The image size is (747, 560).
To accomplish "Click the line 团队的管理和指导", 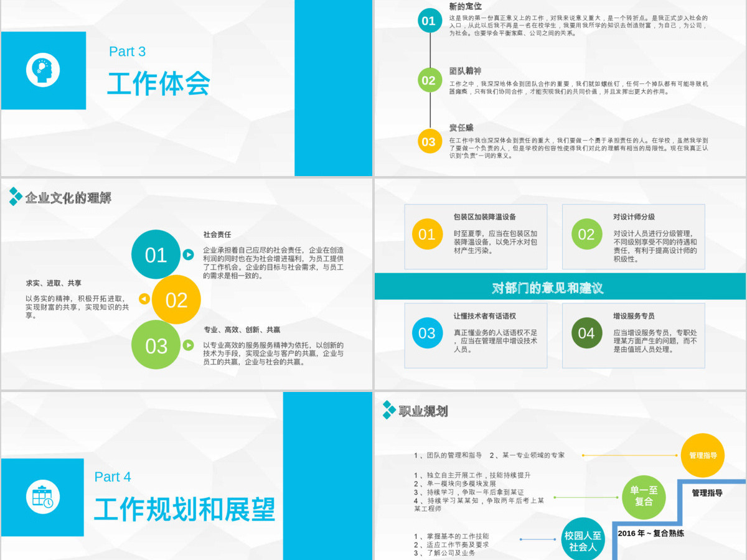I will [448, 455].
